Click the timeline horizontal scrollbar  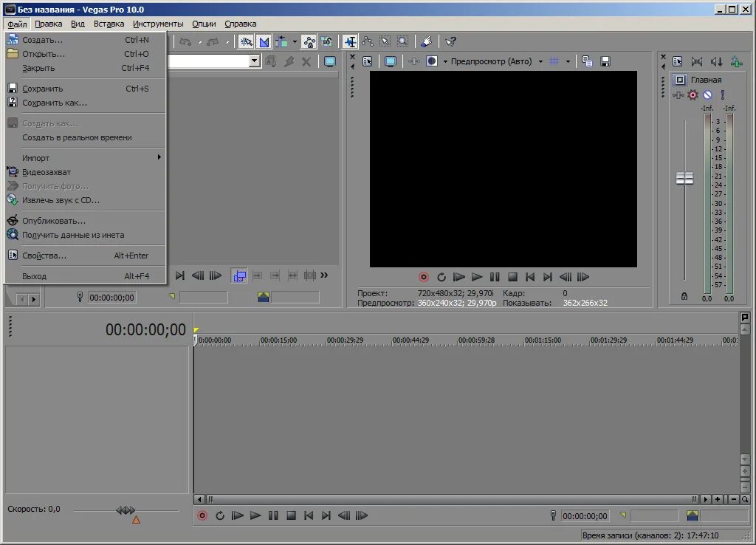[451, 500]
